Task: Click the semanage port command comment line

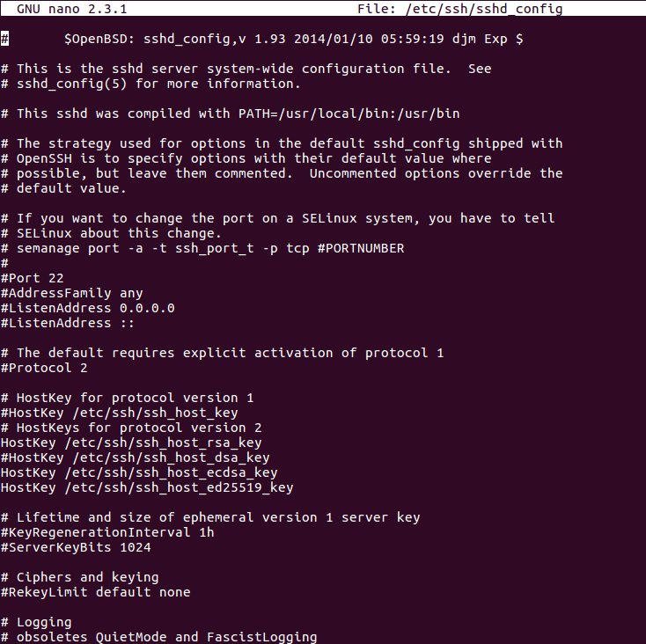Action: pyautogui.click(x=202, y=248)
